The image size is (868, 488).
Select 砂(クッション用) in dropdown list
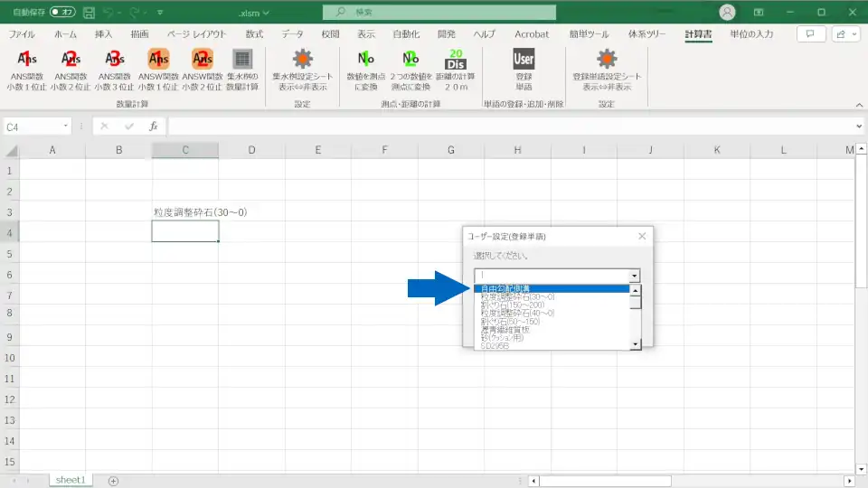pyautogui.click(x=552, y=337)
